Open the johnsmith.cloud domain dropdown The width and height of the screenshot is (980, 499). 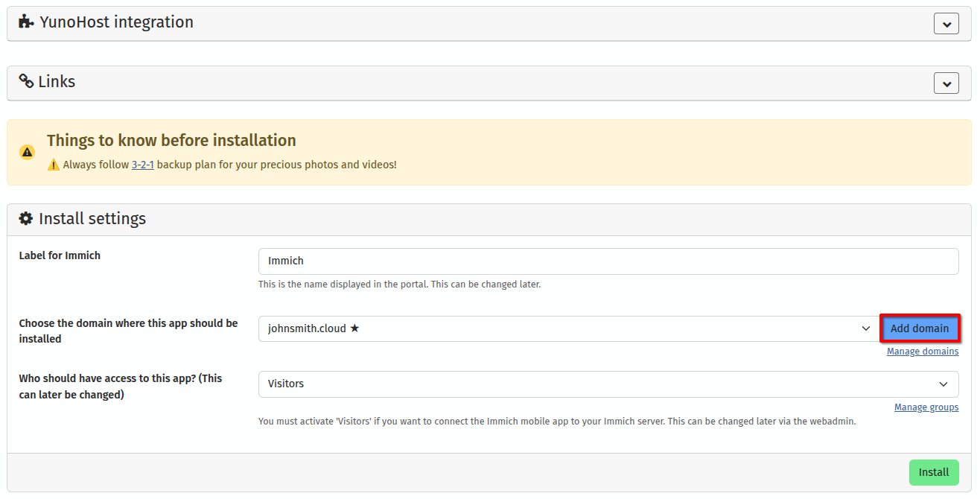click(x=568, y=328)
